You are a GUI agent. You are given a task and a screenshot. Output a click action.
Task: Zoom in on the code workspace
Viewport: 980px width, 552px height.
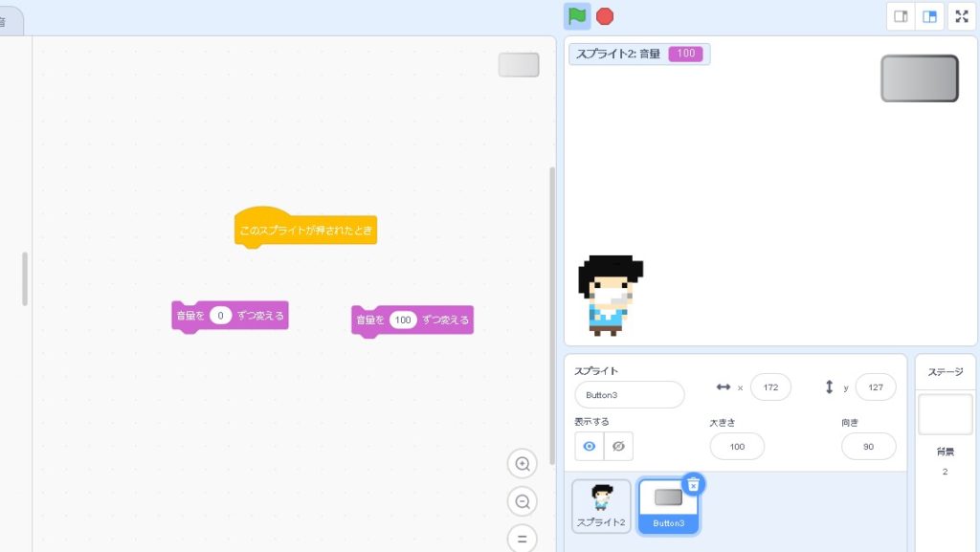[523, 464]
